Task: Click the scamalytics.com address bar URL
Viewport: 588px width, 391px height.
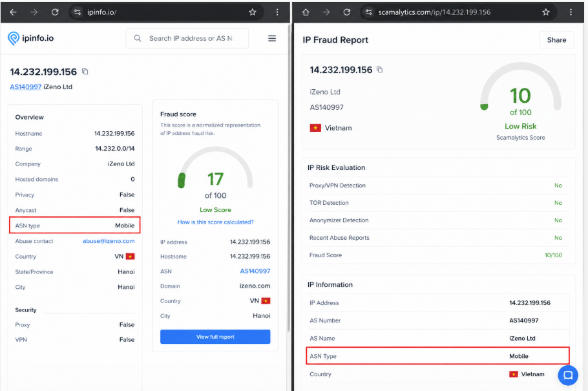Action: [x=434, y=12]
